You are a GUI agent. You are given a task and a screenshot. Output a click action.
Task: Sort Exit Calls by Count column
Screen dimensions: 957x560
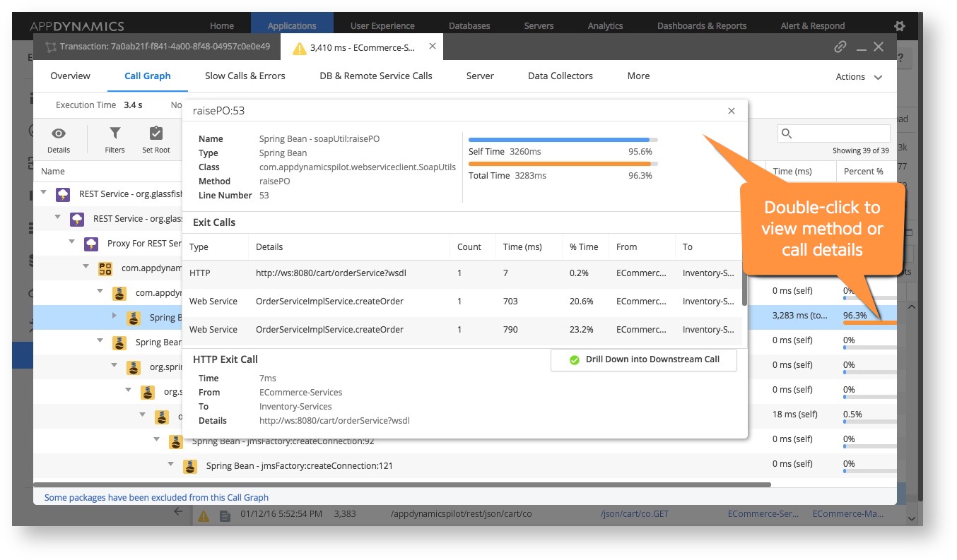pos(469,247)
